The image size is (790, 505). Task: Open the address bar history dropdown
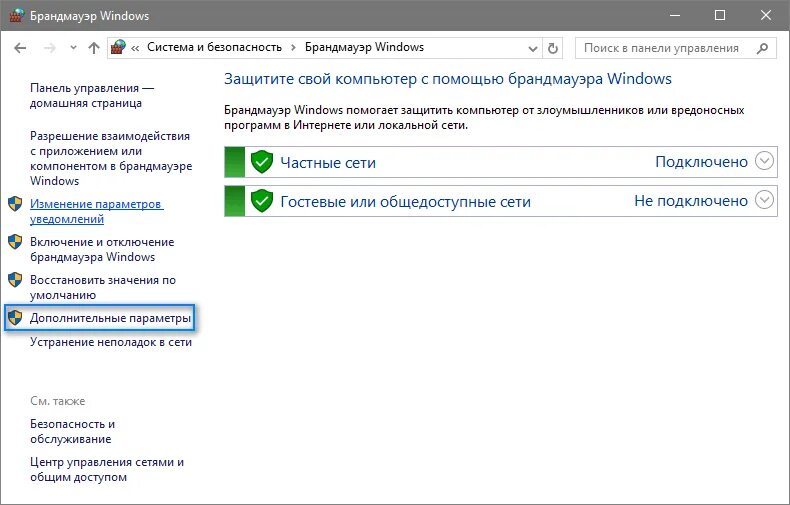tap(533, 48)
